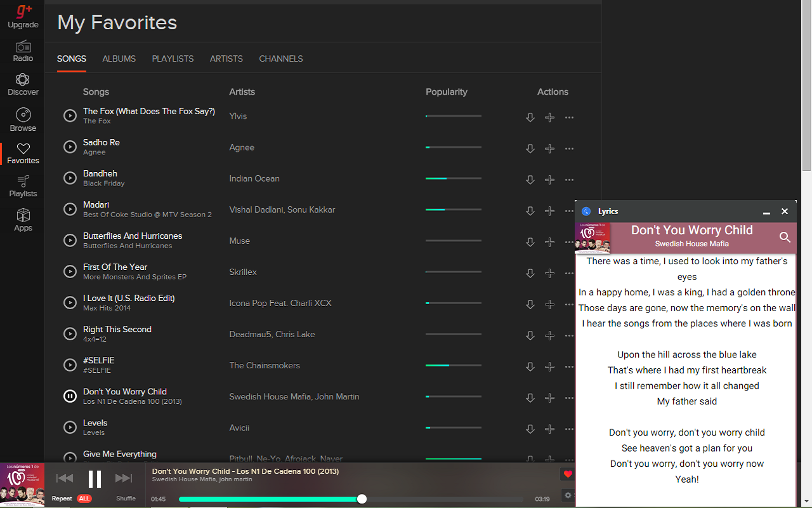
Task: Click the playback progress slider handle
Action: (362, 499)
